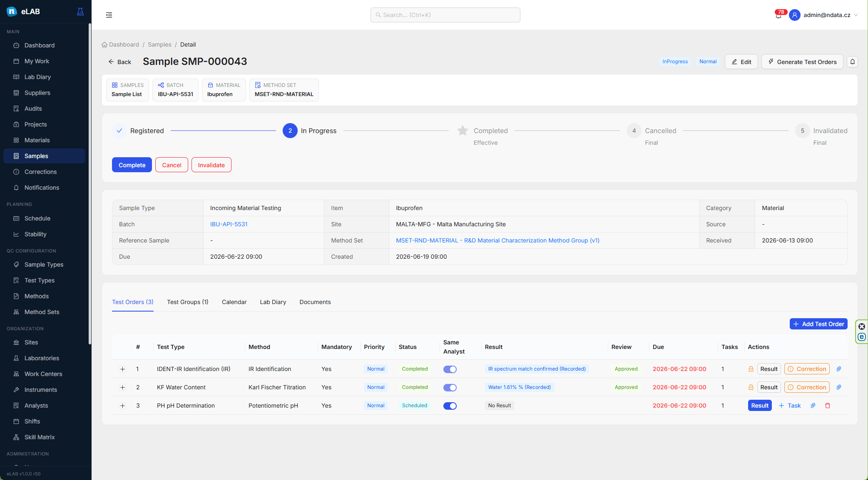Open batch link IBU-API-5531 in details table

point(229,224)
